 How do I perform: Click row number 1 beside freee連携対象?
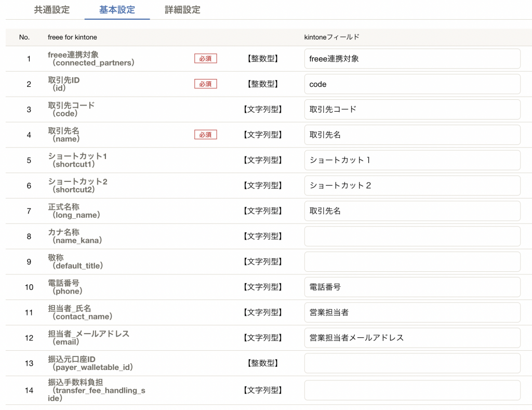point(29,59)
